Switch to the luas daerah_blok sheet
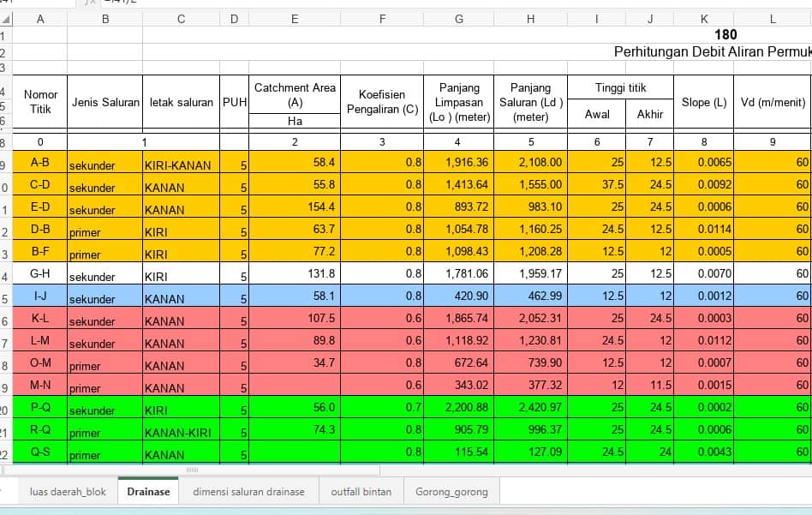 (68, 491)
